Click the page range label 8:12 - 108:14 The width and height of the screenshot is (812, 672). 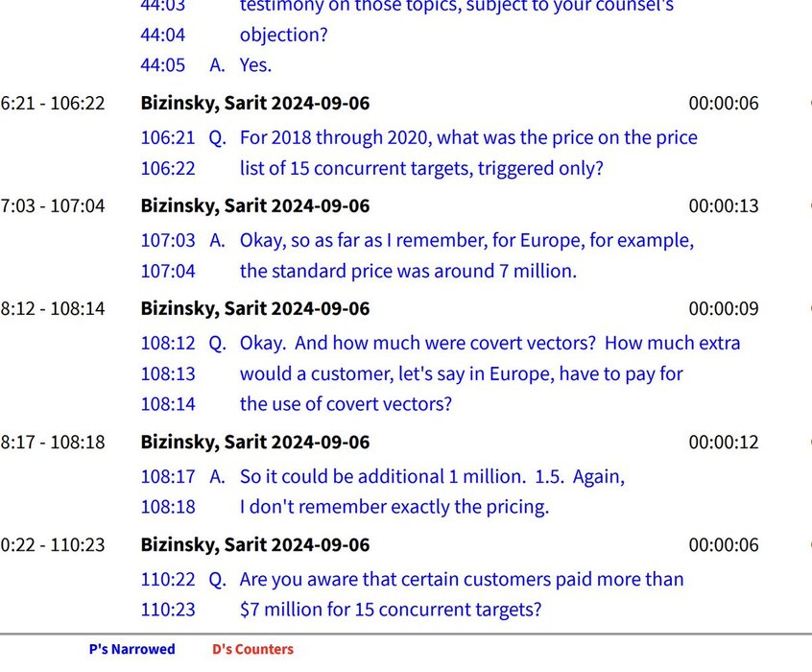tap(52, 308)
